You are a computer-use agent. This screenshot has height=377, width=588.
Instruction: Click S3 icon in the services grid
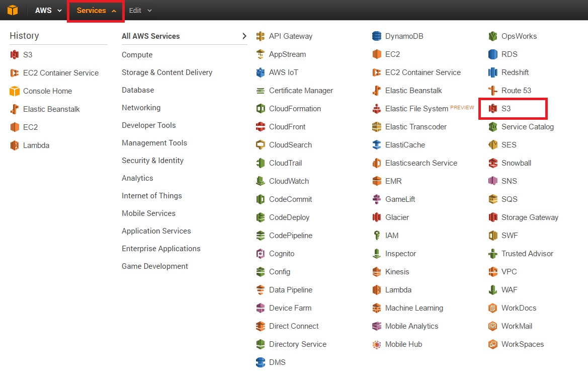coord(493,109)
